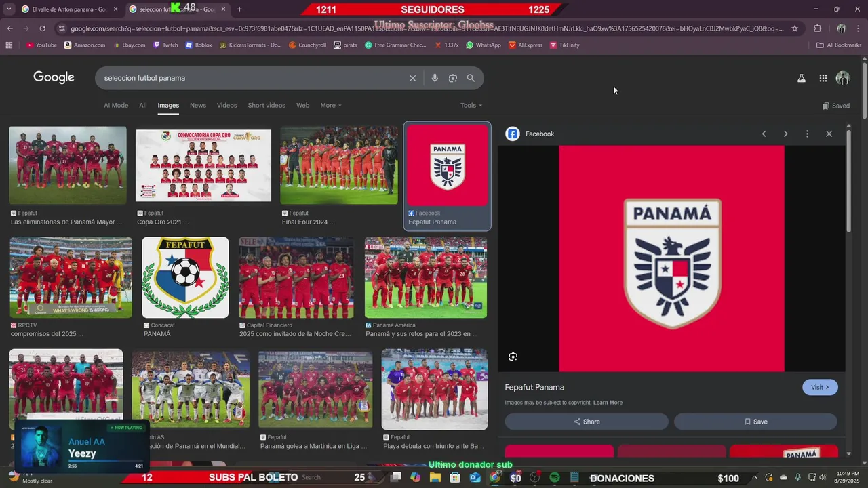Open the All Bookmarks folder
The image size is (868, 488).
tap(839, 45)
